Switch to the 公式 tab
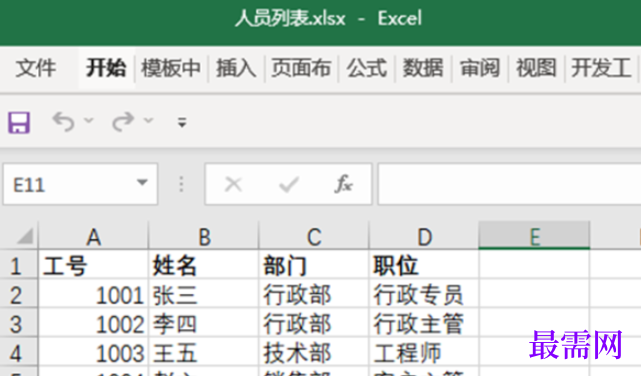 (367, 68)
